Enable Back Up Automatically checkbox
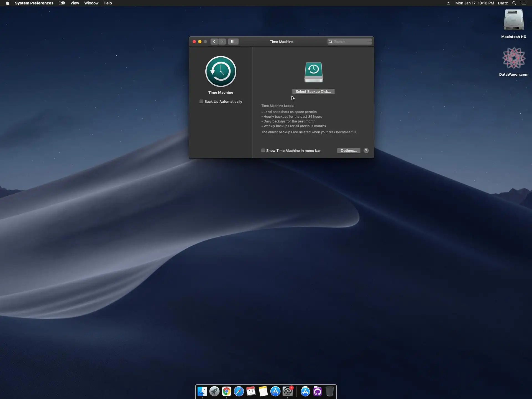Viewport: 532px width, 399px height. coord(201,101)
